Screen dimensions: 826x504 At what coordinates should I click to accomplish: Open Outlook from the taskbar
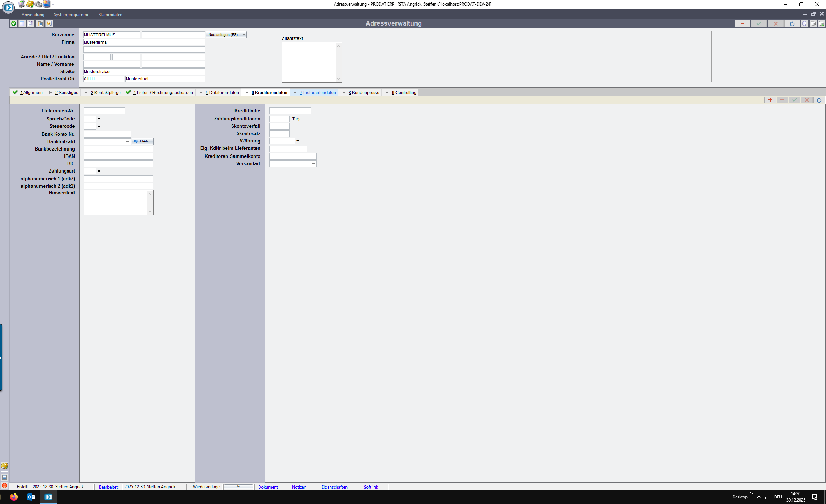pyautogui.click(x=31, y=497)
